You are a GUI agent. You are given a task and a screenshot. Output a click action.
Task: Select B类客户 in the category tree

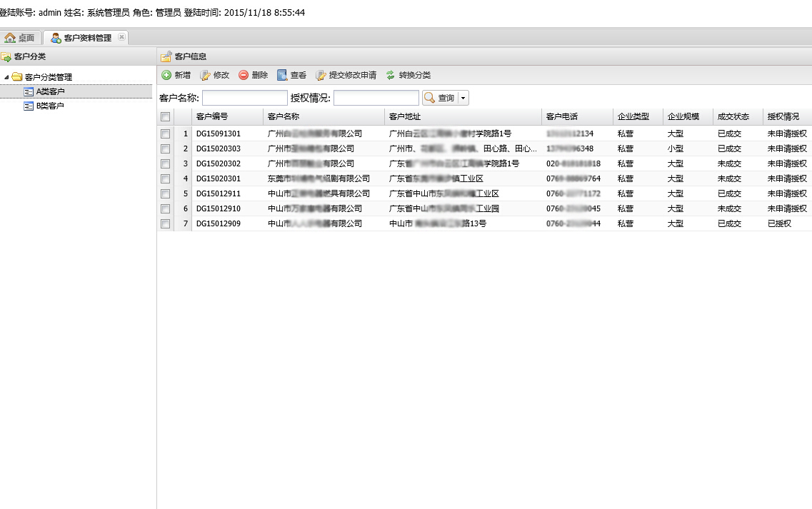click(50, 106)
